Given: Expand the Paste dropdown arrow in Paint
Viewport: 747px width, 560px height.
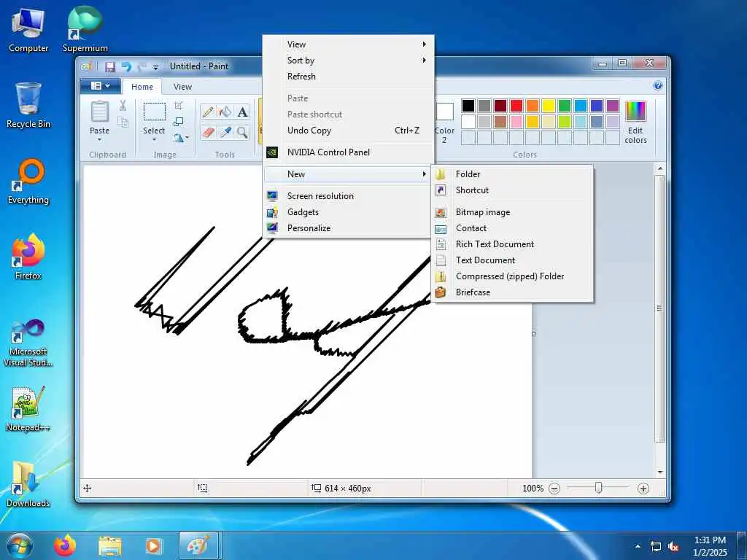Looking at the screenshot, I should click(99, 140).
